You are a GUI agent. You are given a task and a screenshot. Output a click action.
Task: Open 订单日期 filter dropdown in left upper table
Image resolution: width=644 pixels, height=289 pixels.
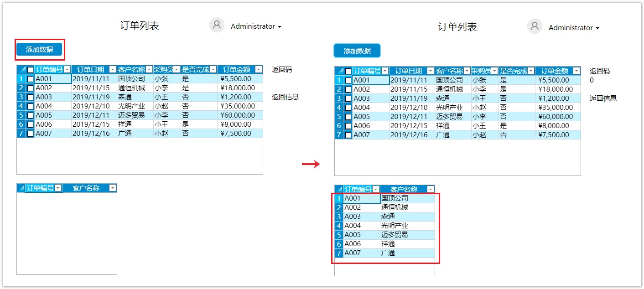tap(112, 70)
